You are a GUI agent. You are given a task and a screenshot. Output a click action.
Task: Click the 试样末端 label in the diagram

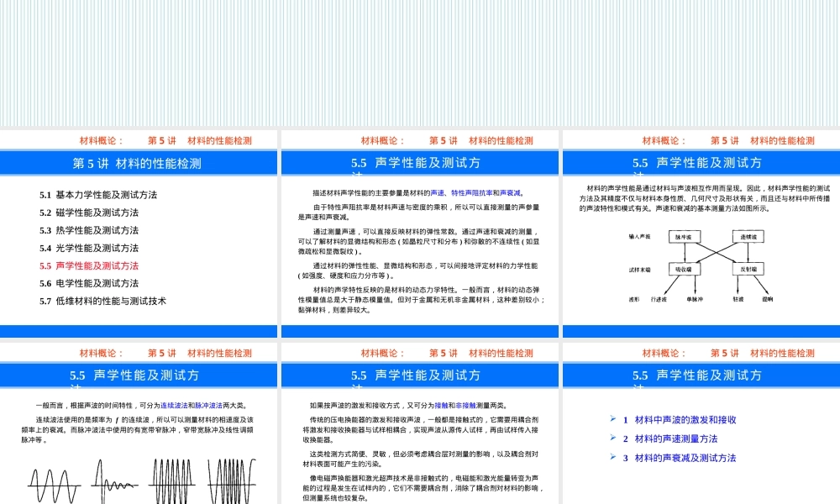point(639,270)
